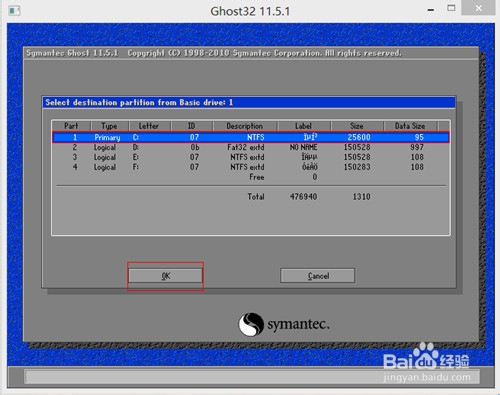Click the 1310 total data size

coord(362,197)
